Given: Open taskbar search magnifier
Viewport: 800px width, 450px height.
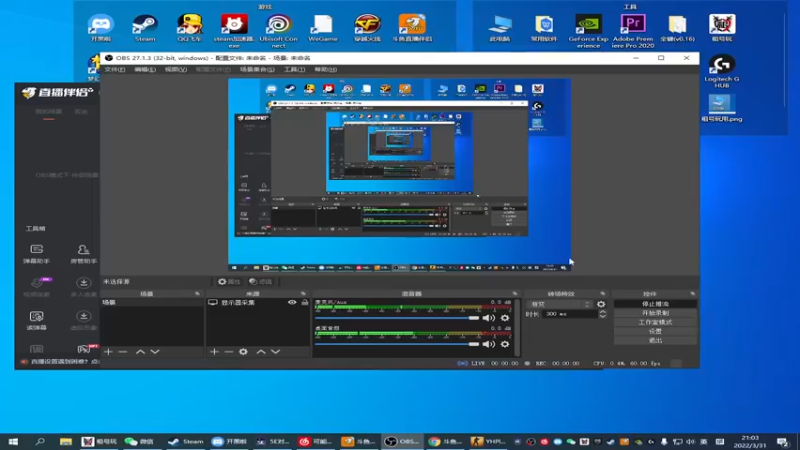Looking at the screenshot, I should 40,441.
